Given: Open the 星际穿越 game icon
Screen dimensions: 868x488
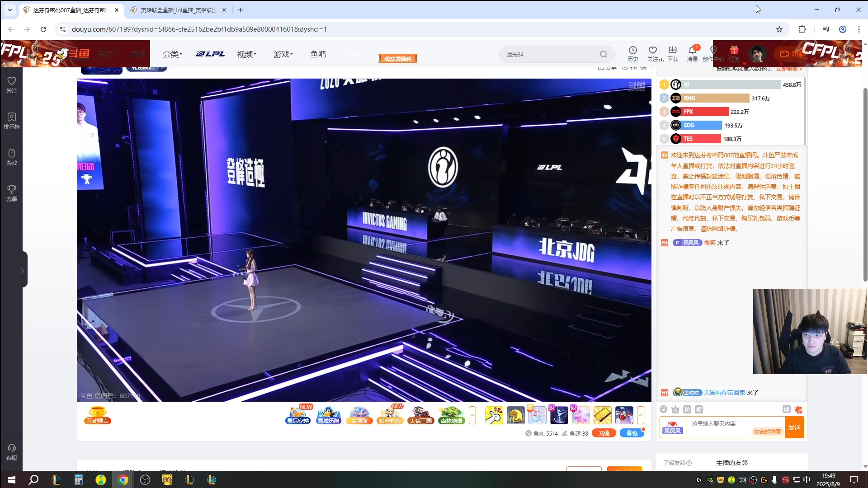Looking at the screenshot, I should click(x=298, y=415).
